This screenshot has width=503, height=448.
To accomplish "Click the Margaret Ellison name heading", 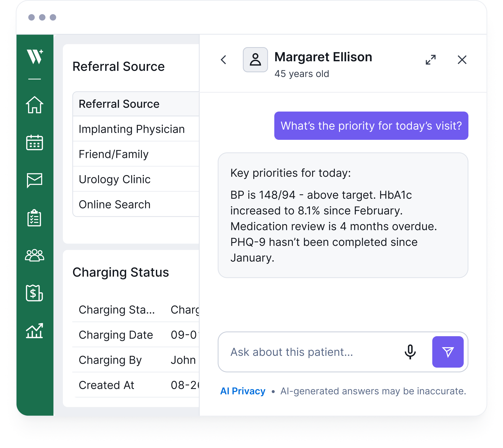I will click(323, 57).
